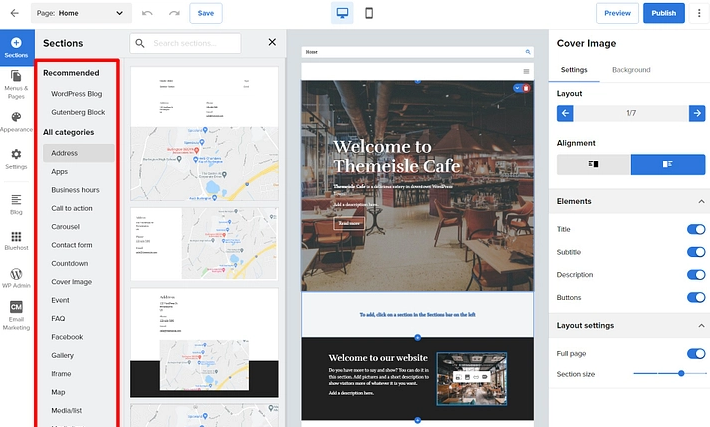Go to WP Admin
Viewport: 710px width, 427px height.
point(16,278)
